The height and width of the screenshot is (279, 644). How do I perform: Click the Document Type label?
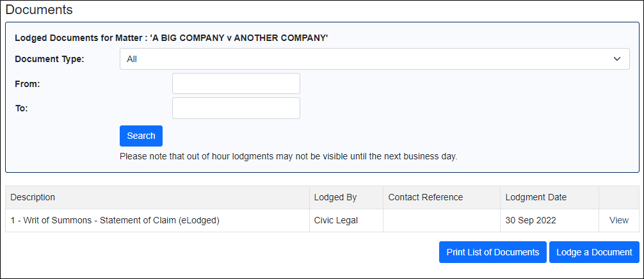click(49, 59)
